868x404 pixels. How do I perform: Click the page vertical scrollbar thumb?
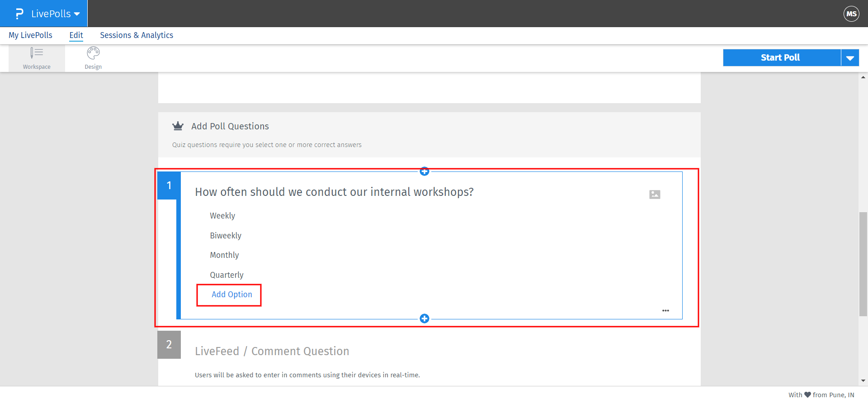[863, 264]
